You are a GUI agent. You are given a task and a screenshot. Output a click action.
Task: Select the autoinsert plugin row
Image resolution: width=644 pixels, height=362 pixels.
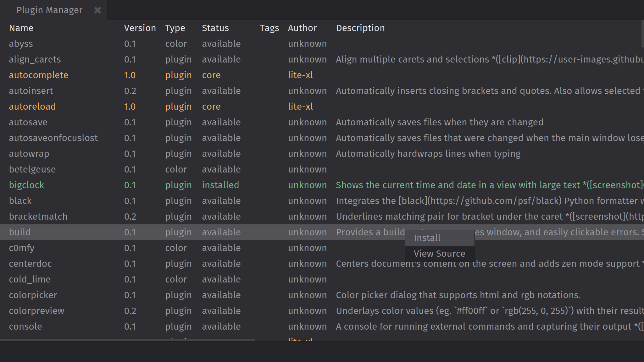pos(322,91)
